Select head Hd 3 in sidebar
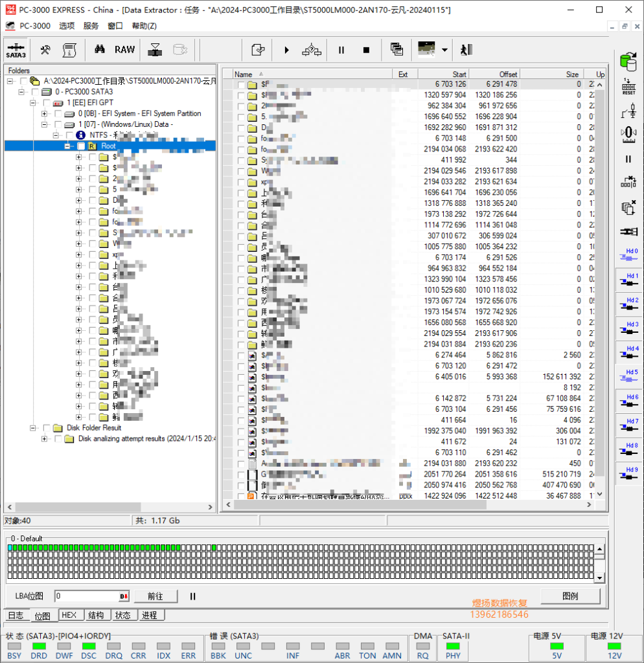This screenshot has width=644, height=663. tap(628, 328)
